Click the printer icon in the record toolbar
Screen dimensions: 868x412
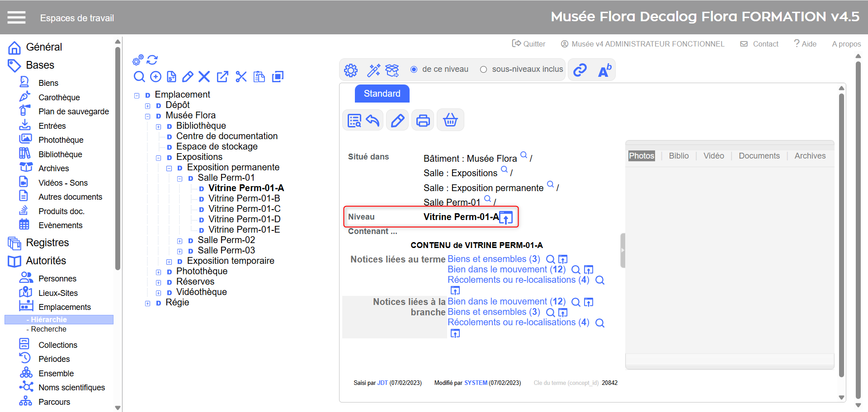[x=423, y=121]
